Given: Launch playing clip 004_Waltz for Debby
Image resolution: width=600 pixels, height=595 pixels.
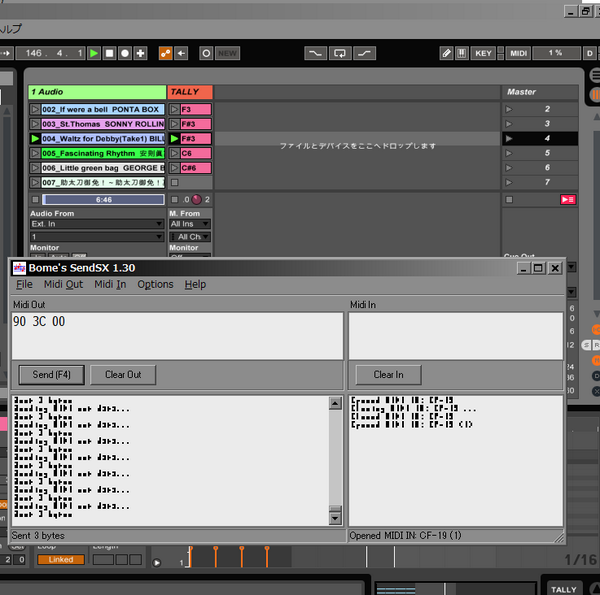Looking at the screenshot, I should pos(35,139).
